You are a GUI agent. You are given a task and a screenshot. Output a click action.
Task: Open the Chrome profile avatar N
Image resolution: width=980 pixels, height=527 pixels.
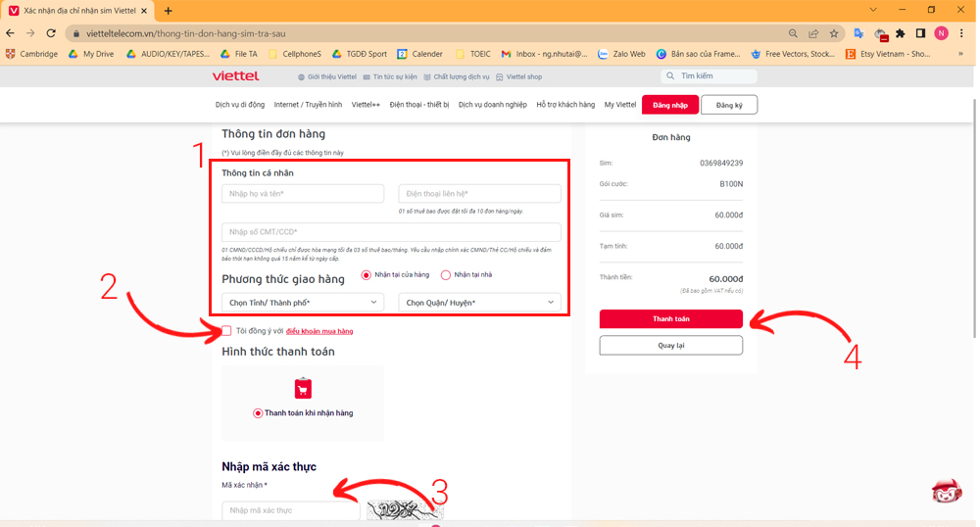(941, 33)
